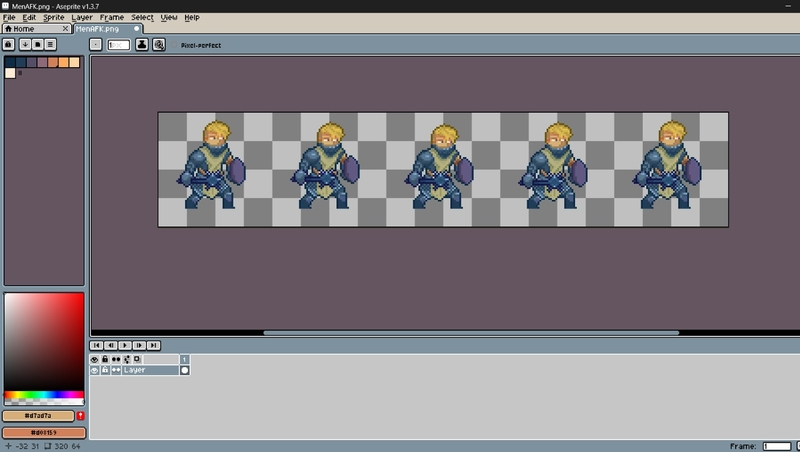This screenshot has width=800, height=452.
Task: Toggle the lock on the Layer row
Action: click(105, 370)
